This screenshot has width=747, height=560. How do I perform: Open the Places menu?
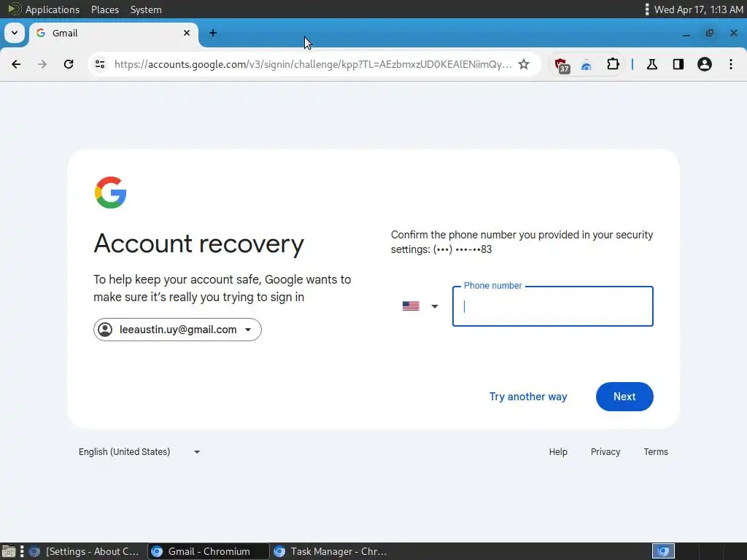pyautogui.click(x=105, y=9)
